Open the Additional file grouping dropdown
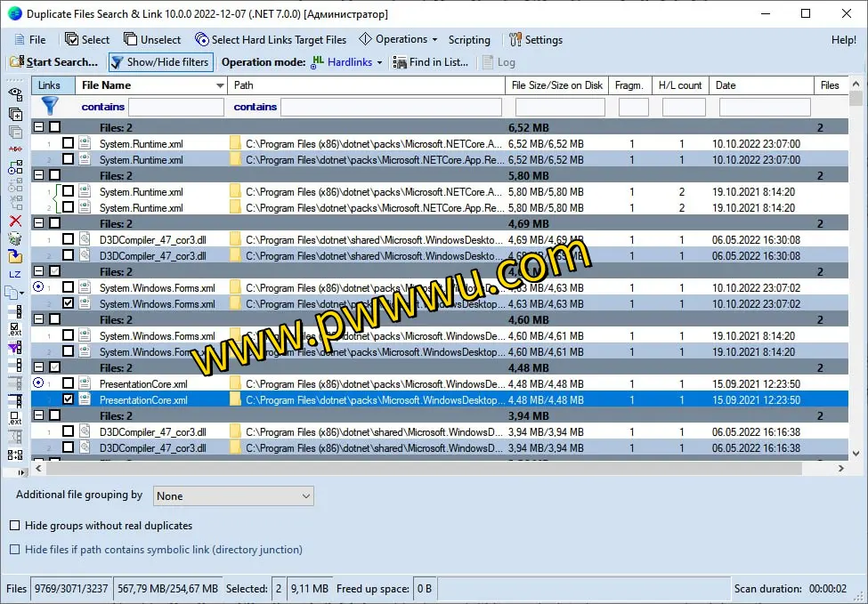This screenshot has width=868, height=604. pyautogui.click(x=233, y=496)
